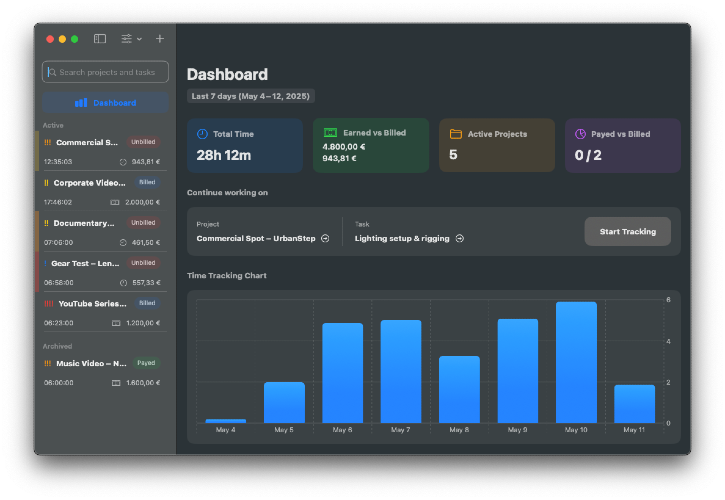
Task: Click the clock icon beside 557,33 €
Action: click(x=123, y=283)
